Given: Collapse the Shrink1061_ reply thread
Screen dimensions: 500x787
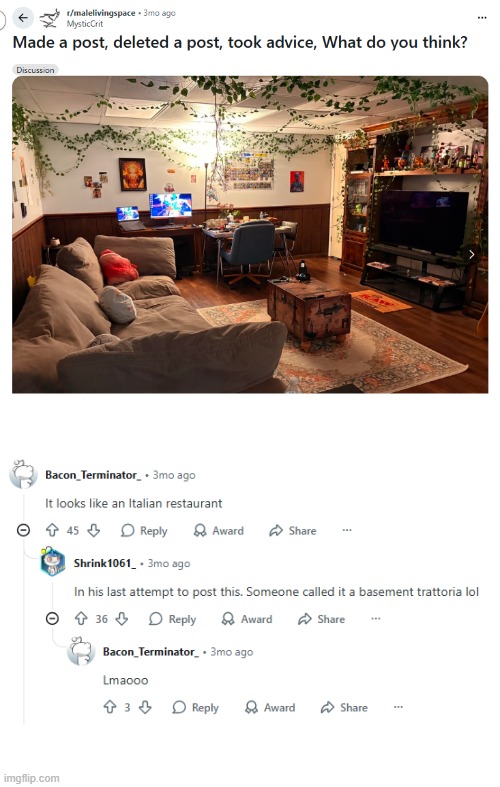Looking at the screenshot, I should pos(52,619).
